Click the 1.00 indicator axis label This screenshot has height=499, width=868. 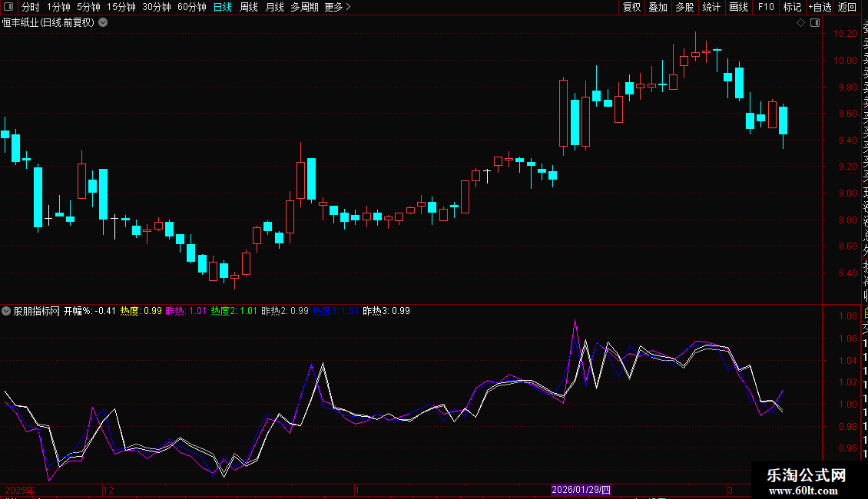tap(847, 405)
